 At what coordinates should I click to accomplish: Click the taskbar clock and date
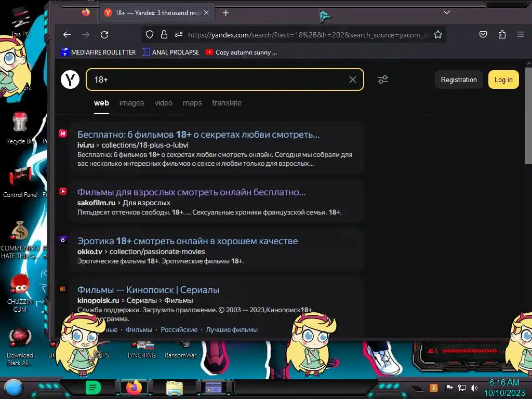pyautogui.click(x=504, y=388)
